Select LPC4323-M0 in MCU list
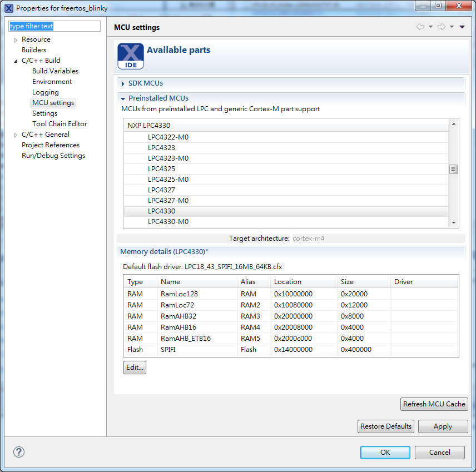The width and height of the screenshot is (476, 472). pyautogui.click(x=286, y=158)
